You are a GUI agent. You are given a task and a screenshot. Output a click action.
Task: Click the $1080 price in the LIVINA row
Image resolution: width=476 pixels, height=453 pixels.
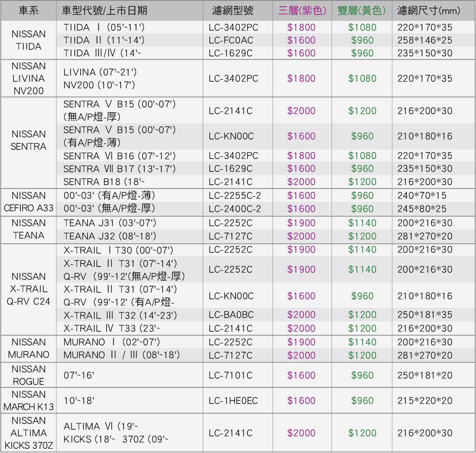point(362,79)
